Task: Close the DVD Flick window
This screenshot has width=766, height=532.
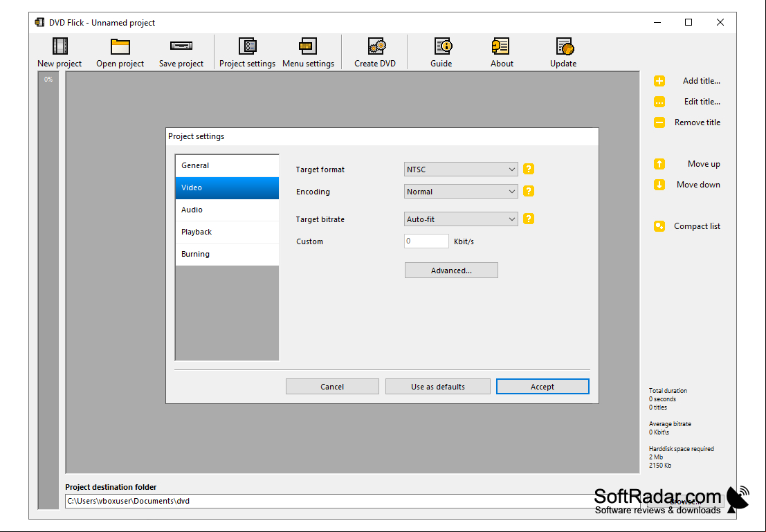Action: pos(720,22)
